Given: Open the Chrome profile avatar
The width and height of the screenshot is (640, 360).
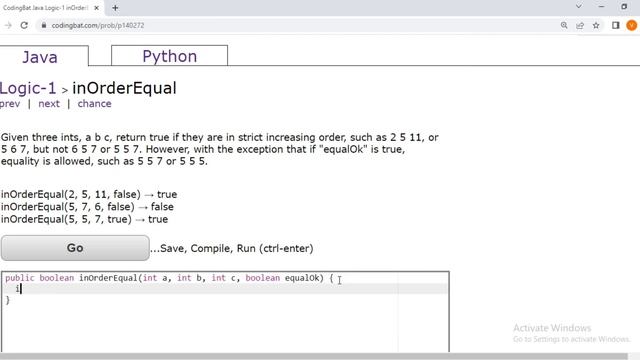Looking at the screenshot, I should pos(631,25).
